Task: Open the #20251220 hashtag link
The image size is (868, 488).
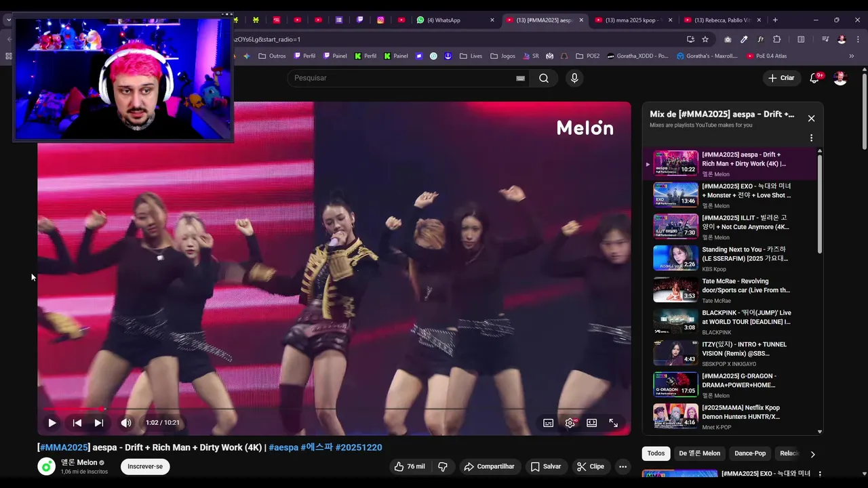Action: click(x=358, y=447)
